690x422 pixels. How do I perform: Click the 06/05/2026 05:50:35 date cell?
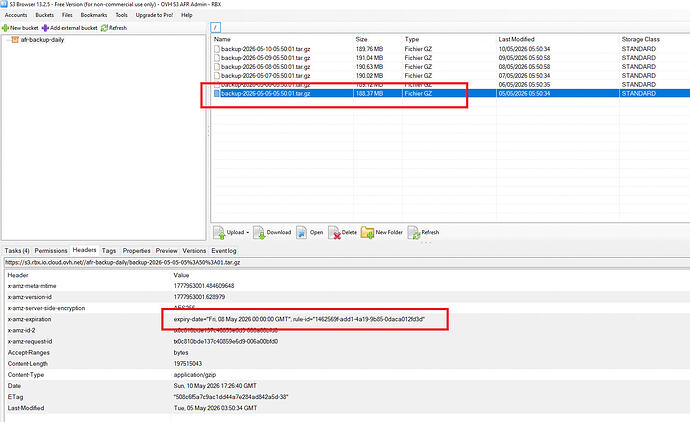tap(524, 84)
